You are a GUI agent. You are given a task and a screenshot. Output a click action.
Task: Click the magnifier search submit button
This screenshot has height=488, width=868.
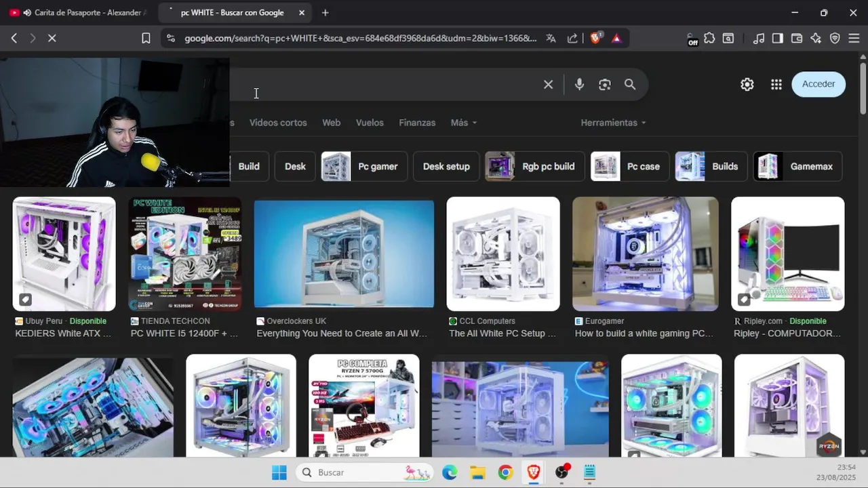[x=630, y=85]
